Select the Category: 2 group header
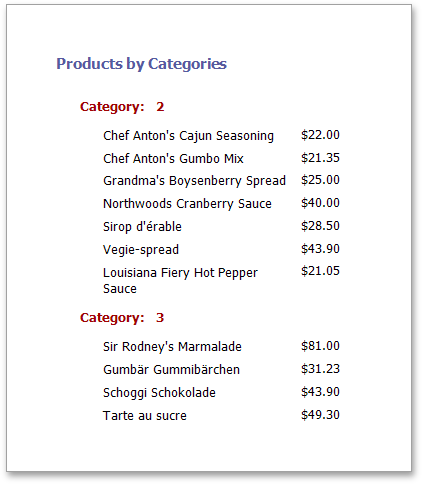 coord(122,107)
